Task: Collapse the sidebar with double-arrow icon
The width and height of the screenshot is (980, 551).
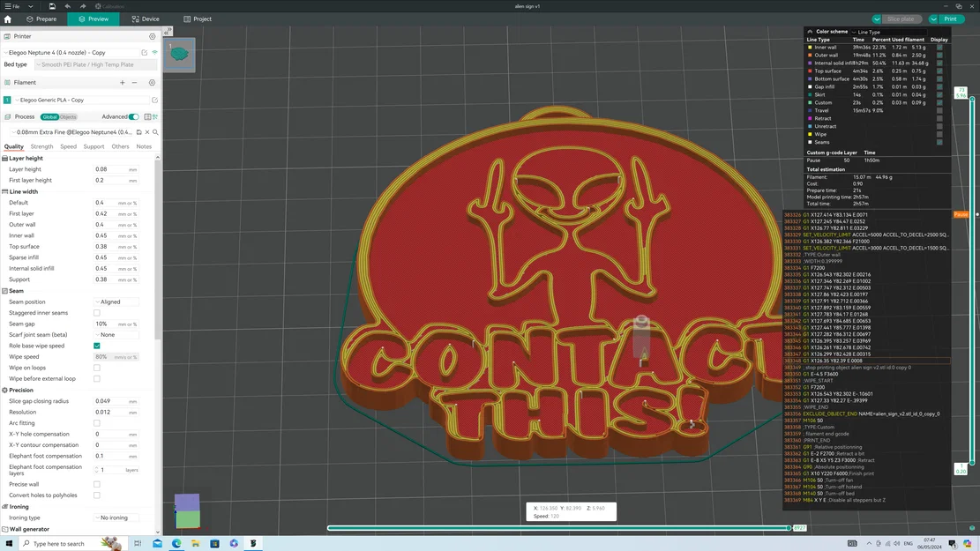Action: [167, 31]
